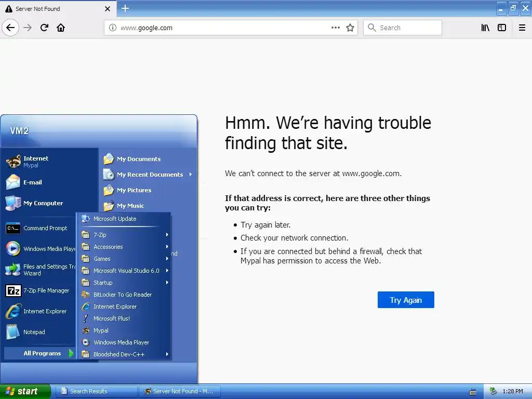Reload the current page
This screenshot has width=532, height=399.
point(44,28)
